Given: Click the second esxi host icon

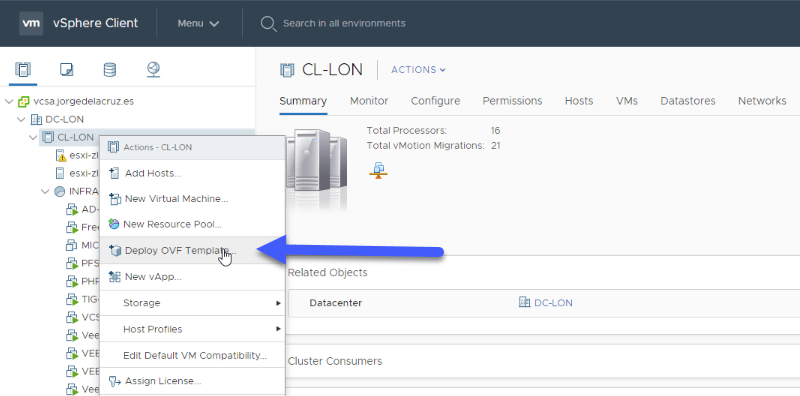Looking at the screenshot, I should coord(60,173).
